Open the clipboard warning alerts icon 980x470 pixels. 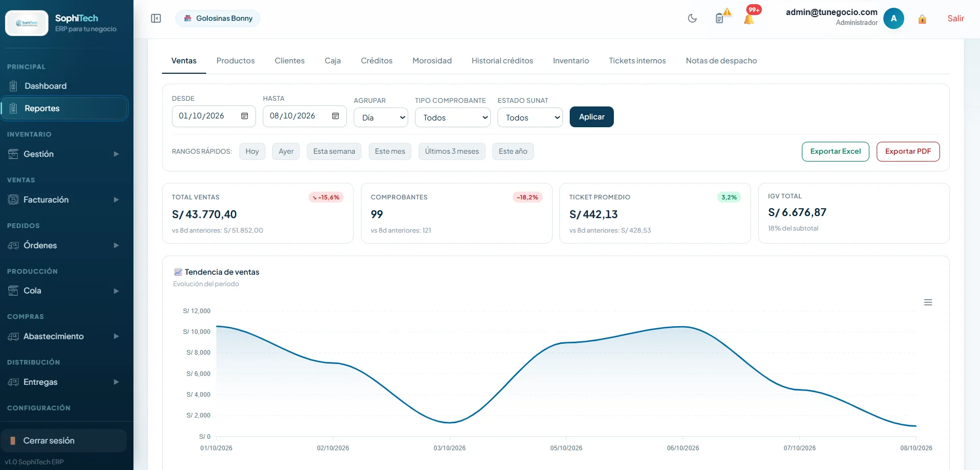(x=722, y=17)
